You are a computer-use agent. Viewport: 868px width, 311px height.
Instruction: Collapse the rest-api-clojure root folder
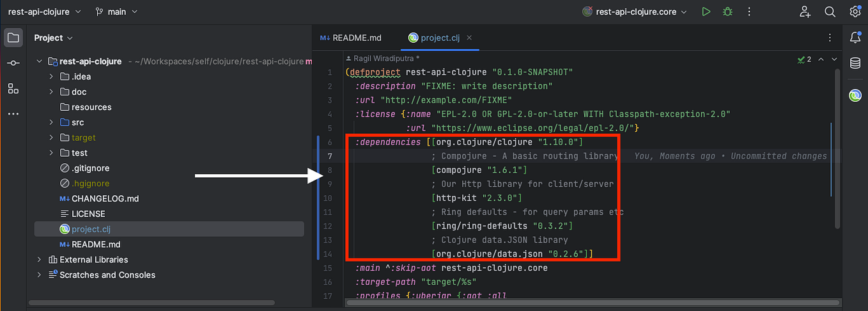[x=39, y=61]
